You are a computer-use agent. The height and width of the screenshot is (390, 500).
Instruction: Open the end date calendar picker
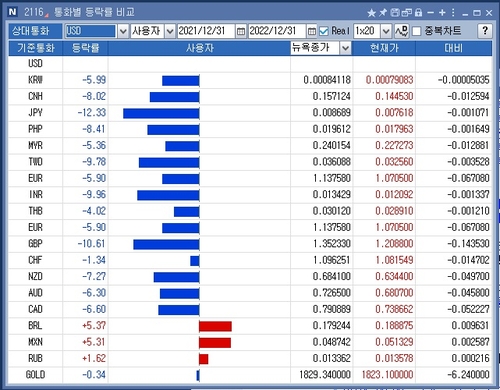click(311, 31)
